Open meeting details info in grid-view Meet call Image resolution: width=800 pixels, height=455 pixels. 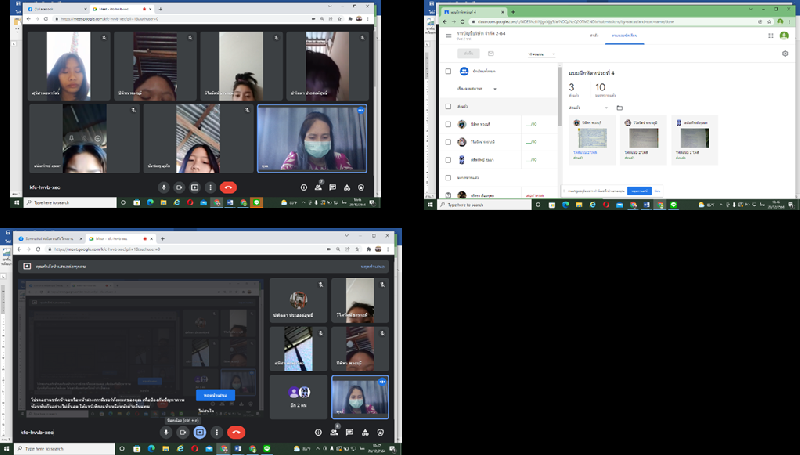tap(304, 187)
